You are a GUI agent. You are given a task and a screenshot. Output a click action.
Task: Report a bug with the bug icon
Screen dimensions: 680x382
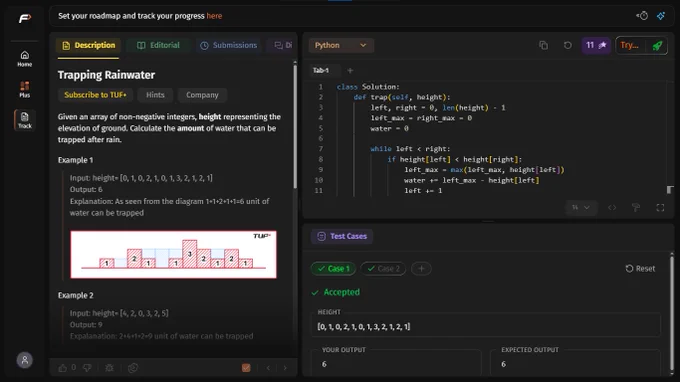(x=109, y=368)
